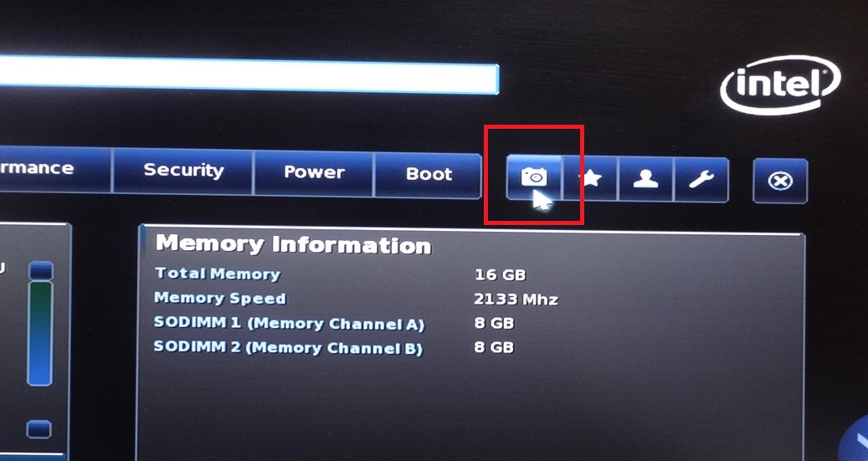Click the blue round button at bottom right
The width and height of the screenshot is (868, 461).
(854, 440)
